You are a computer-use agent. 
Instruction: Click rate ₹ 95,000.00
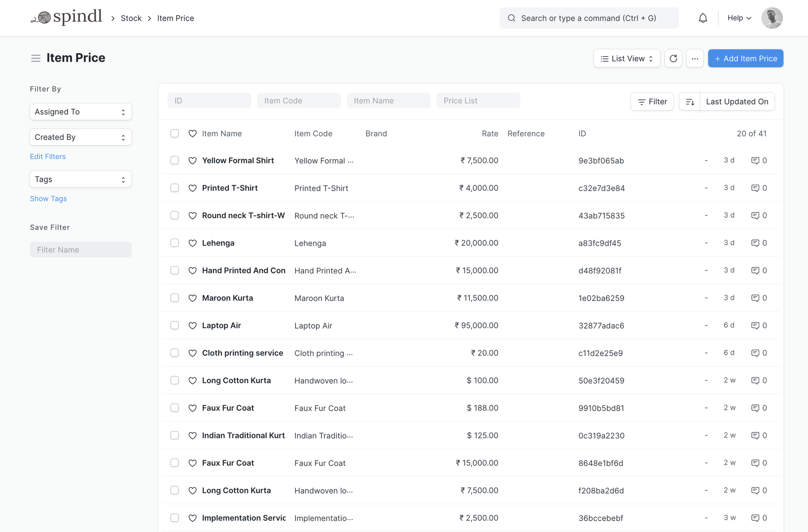pos(476,326)
